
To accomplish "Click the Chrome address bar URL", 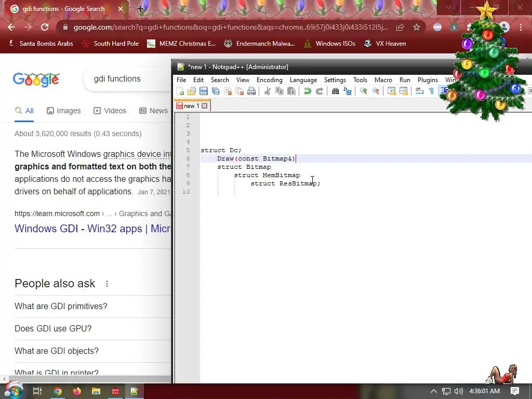I will click(231, 27).
